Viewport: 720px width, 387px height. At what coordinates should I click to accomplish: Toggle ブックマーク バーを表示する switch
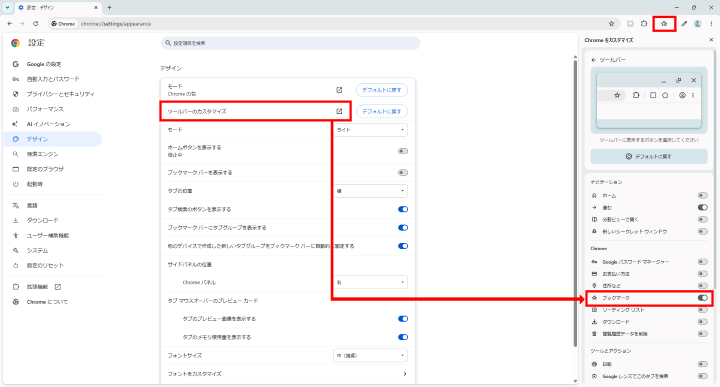[403, 173]
